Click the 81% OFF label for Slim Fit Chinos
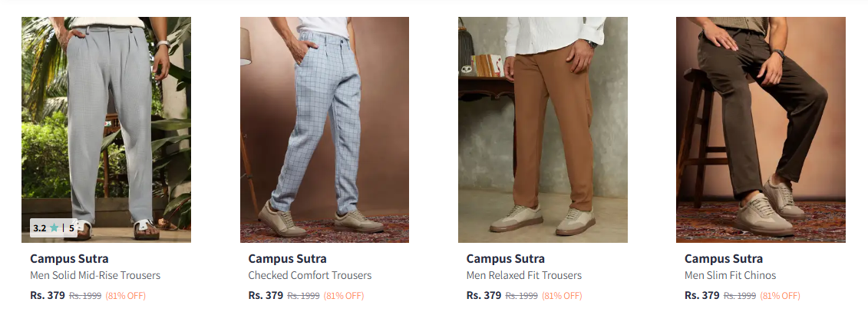The width and height of the screenshot is (868, 322). (x=780, y=296)
